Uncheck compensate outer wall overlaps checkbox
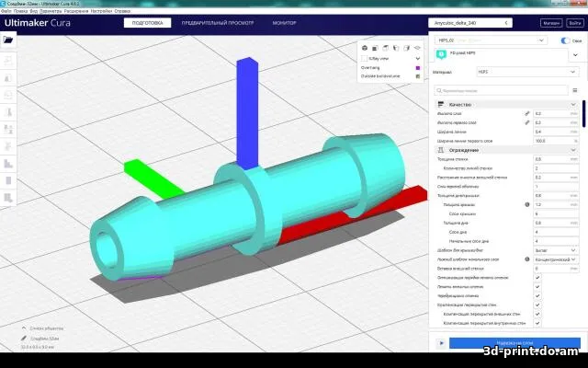This screenshot has height=368, width=588. tap(537, 314)
